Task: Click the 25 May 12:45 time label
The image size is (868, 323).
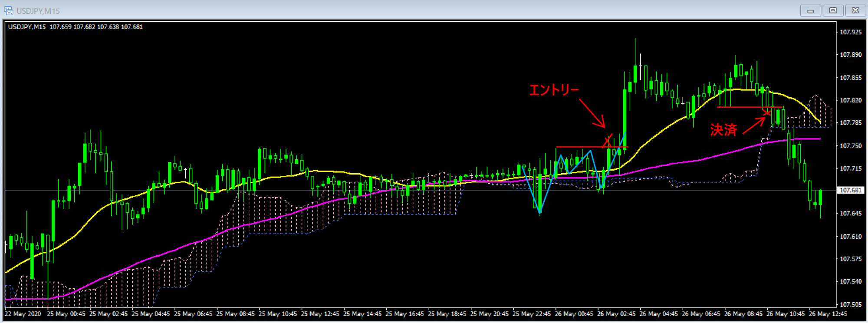Action: tap(320, 314)
